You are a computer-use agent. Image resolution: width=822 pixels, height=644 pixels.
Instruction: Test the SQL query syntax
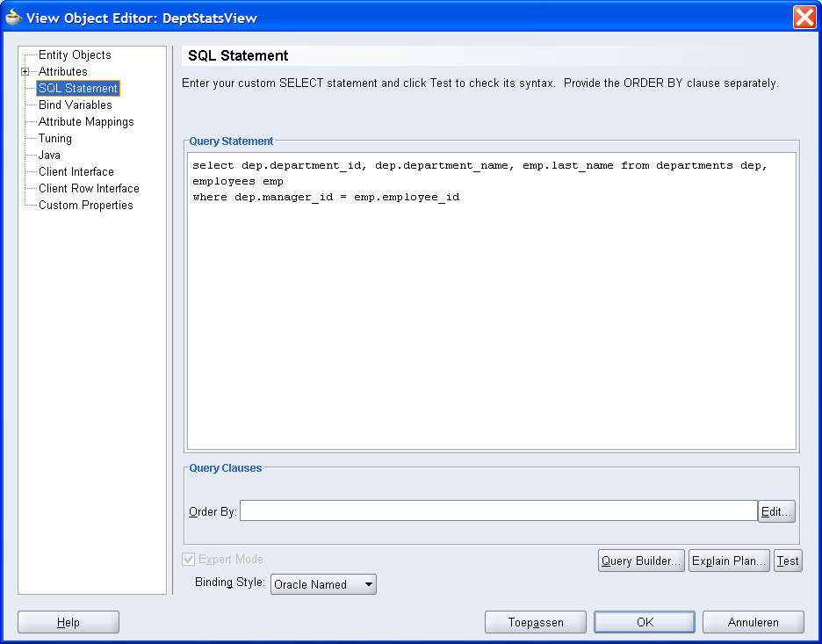[788, 561]
